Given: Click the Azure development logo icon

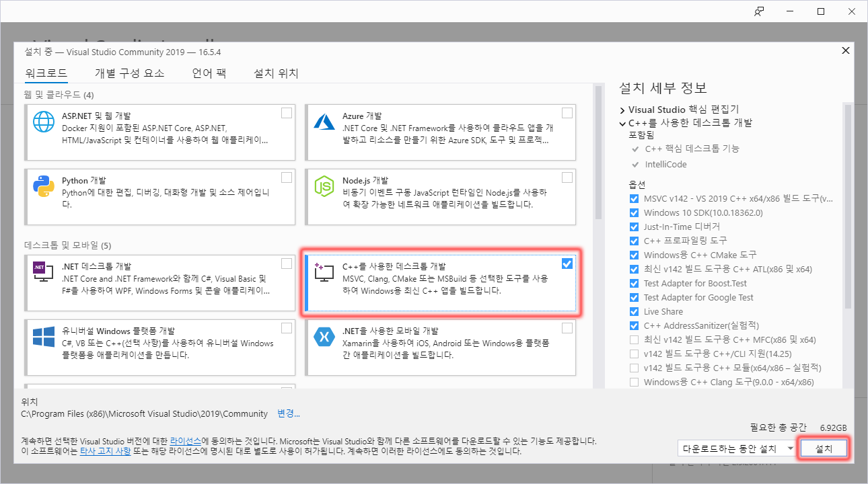Looking at the screenshot, I should [325, 122].
